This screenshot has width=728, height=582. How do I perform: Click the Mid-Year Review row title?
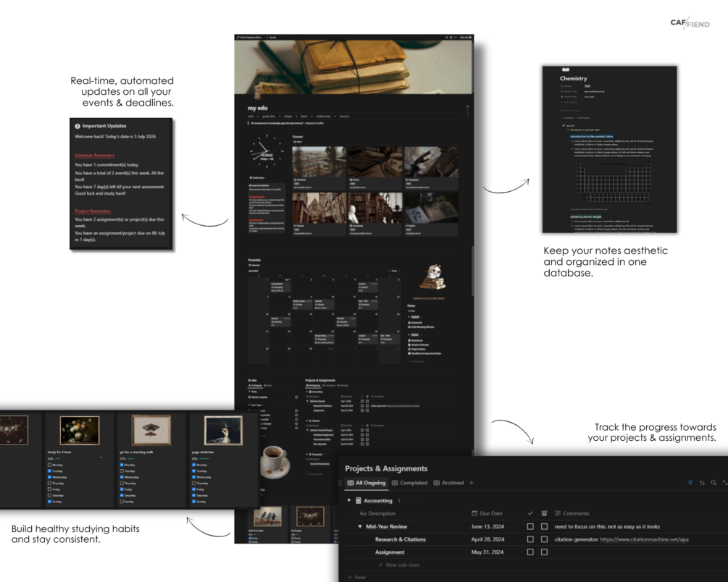[386, 526]
